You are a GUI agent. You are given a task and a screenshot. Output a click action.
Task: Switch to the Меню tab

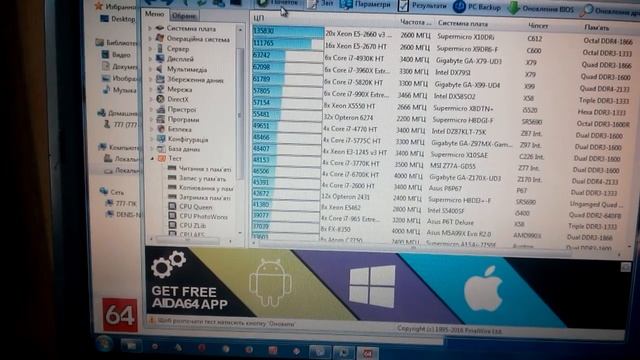point(154,14)
